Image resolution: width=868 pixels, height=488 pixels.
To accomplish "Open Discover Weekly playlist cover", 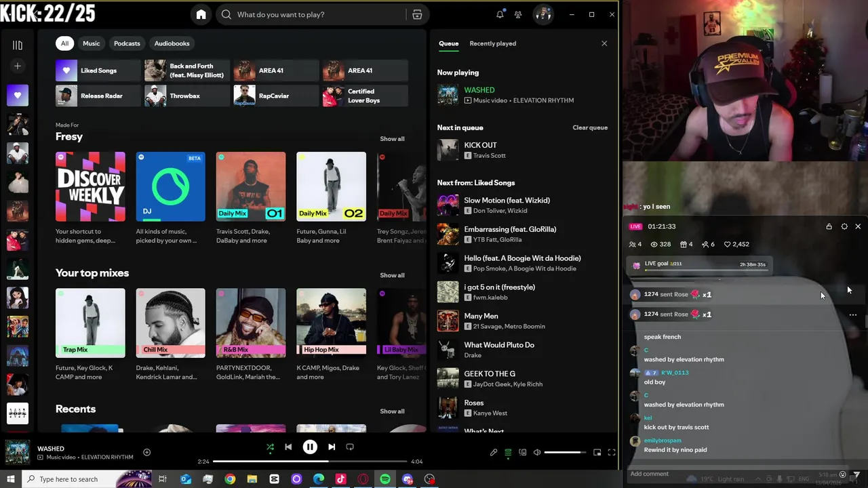I will pyautogui.click(x=90, y=186).
